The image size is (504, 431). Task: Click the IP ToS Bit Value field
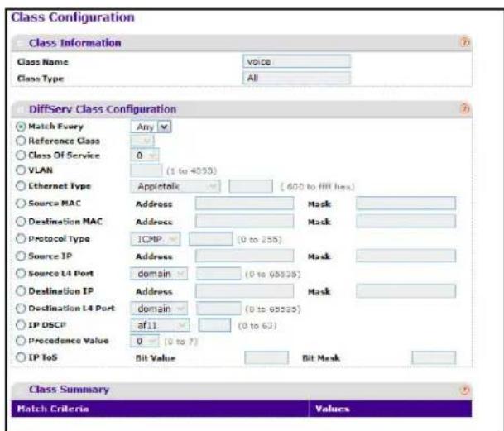tap(266, 357)
